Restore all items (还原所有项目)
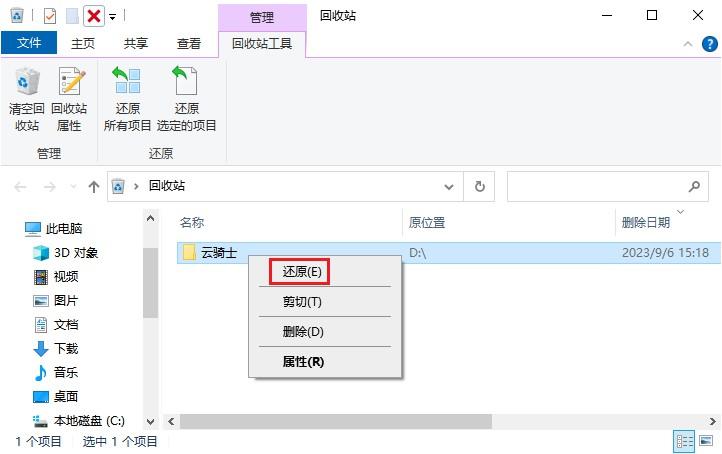Viewport: 722px width, 454px height. (128, 99)
